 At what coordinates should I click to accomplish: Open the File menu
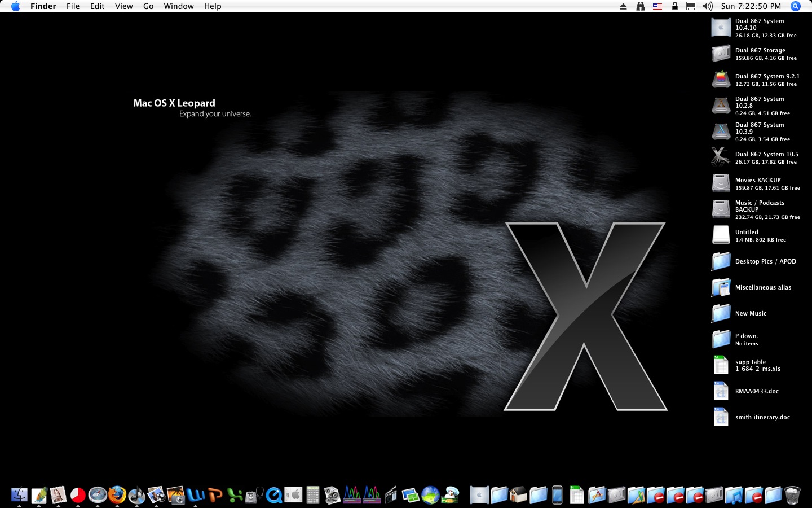tap(73, 6)
